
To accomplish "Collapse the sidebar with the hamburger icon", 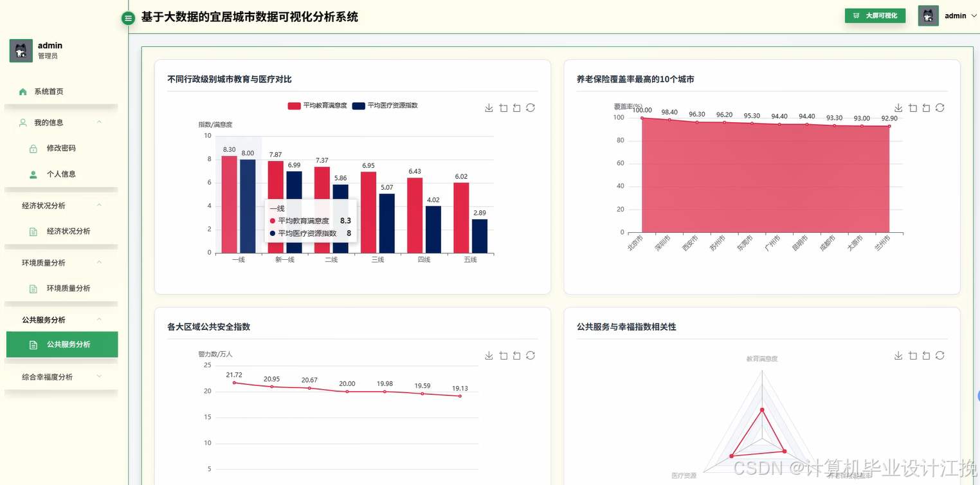I will 129,19.
